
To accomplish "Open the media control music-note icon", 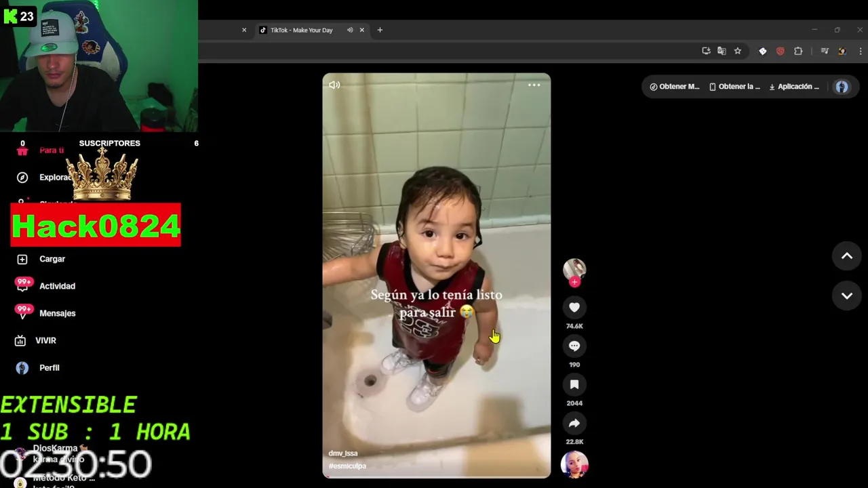I will coord(825,51).
